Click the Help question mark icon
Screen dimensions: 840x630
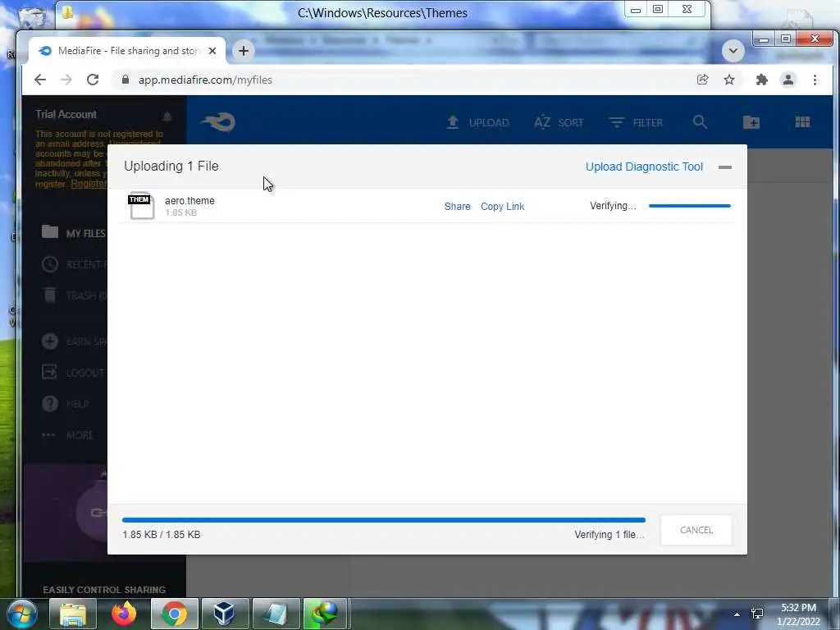tap(50, 404)
